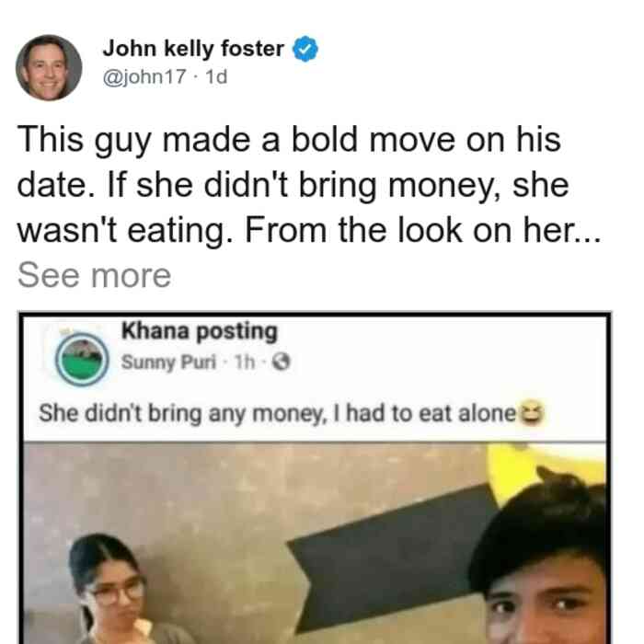Click the embedded post's white header area
The image size is (644, 644).
pyautogui.click(x=315, y=379)
